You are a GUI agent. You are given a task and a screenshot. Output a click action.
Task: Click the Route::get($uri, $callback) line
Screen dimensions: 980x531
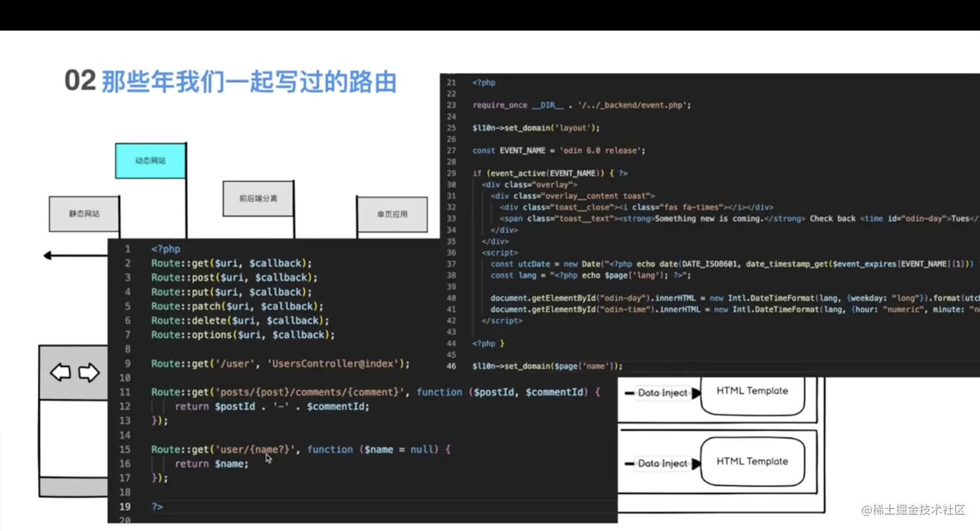pos(231,263)
